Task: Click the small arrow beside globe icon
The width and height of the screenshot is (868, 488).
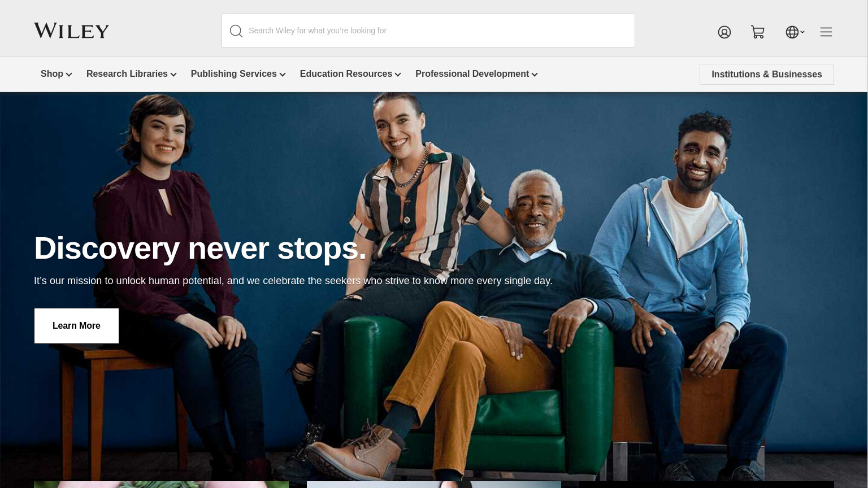Action: (802, 32)
